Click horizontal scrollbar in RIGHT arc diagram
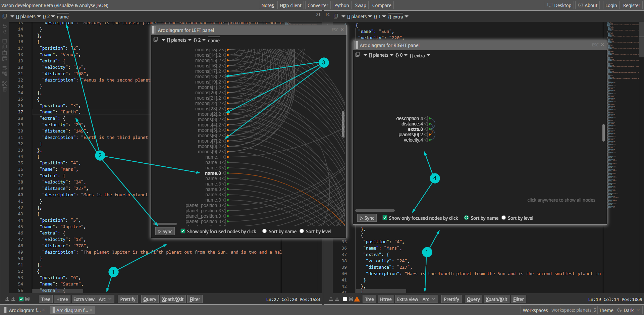Image resolution: width=644 pixels, height=315 pixels. pos(375,211)
